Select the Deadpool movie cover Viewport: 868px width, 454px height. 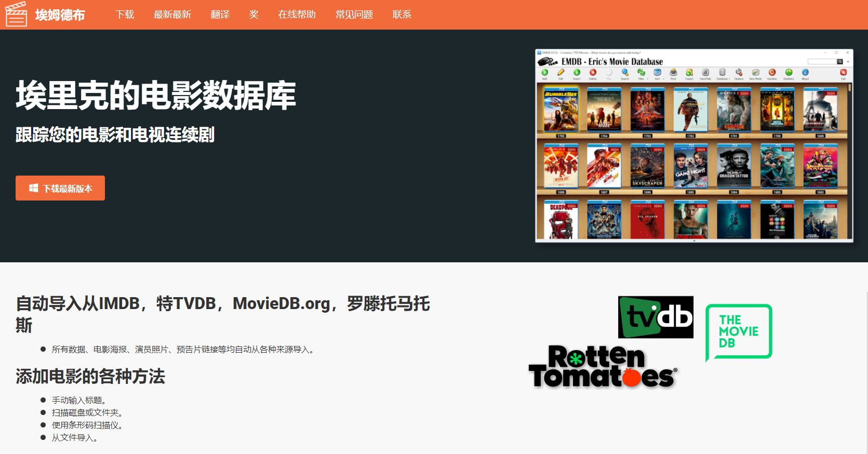coord(561,220)
